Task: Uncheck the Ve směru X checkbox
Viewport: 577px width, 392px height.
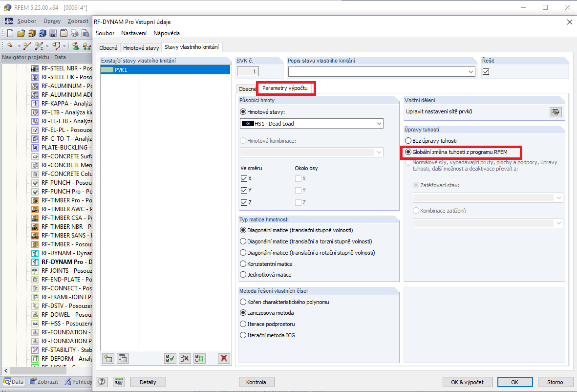Action: point(244,178)
